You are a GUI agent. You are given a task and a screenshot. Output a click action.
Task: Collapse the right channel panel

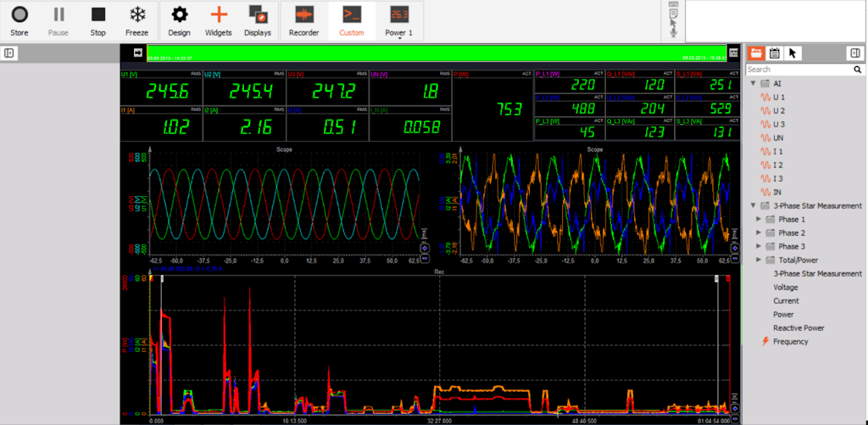pyautogui.click(x=854, y=53)
